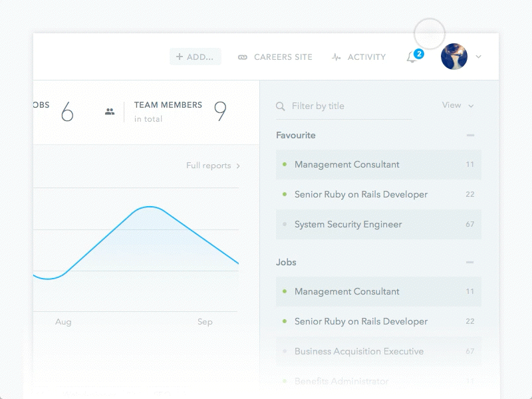Viewport: 532px width, 399px height.
Task: Expand the account menu chevron beside the avatar
Action: 478,59
